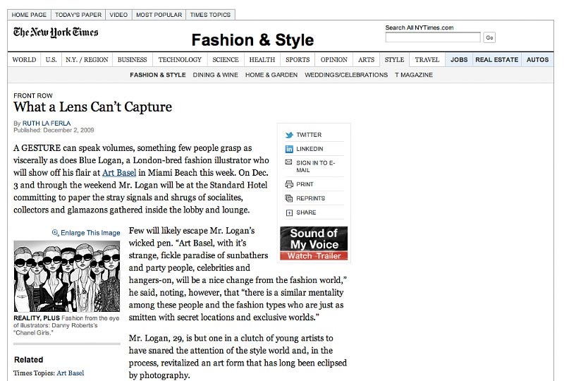Go to the Arts section
Screen dimensions: 588x381
(366, 60)
